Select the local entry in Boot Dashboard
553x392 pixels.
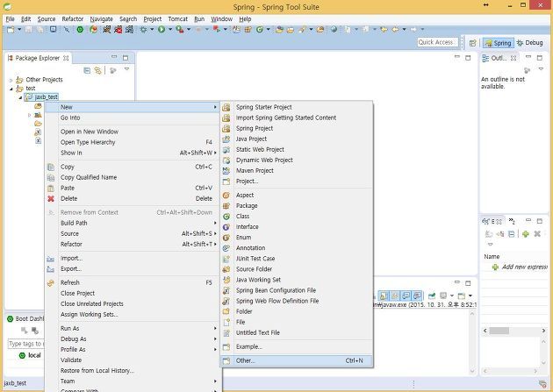pyautogui.click(x=34, y=355)
